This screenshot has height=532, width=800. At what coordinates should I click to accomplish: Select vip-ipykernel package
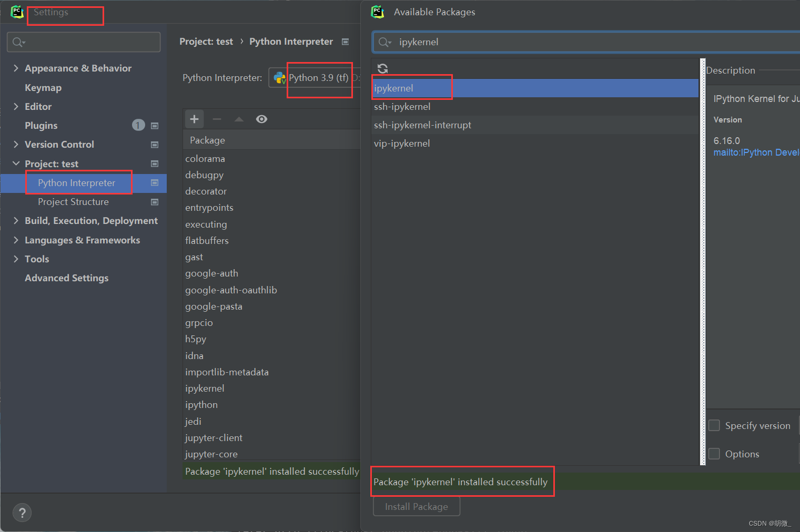point(535,144)
